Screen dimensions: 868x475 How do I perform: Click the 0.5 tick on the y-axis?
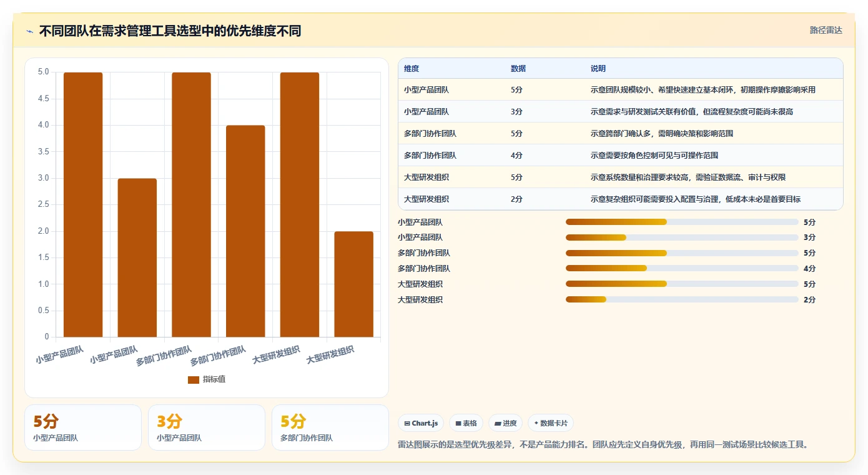coord(43,311)
